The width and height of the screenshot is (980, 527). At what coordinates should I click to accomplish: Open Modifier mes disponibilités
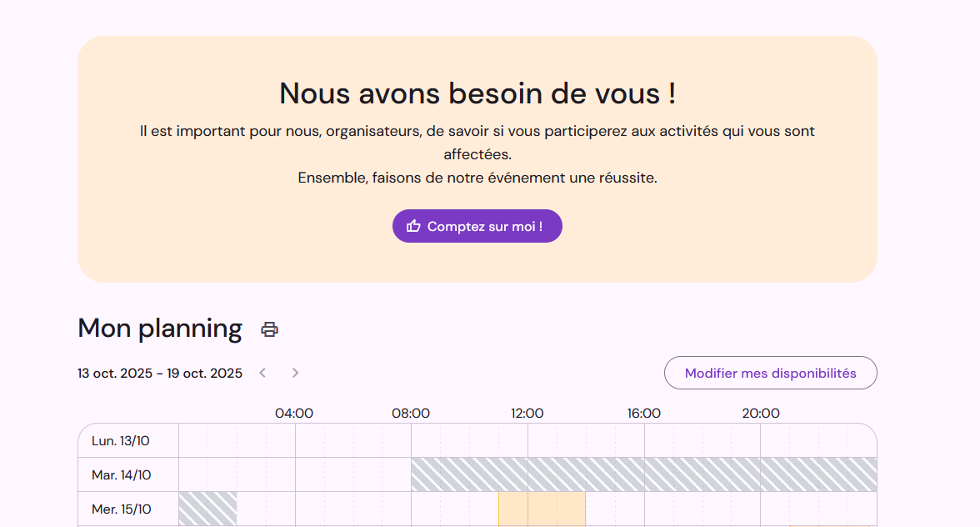coord(770,373)
